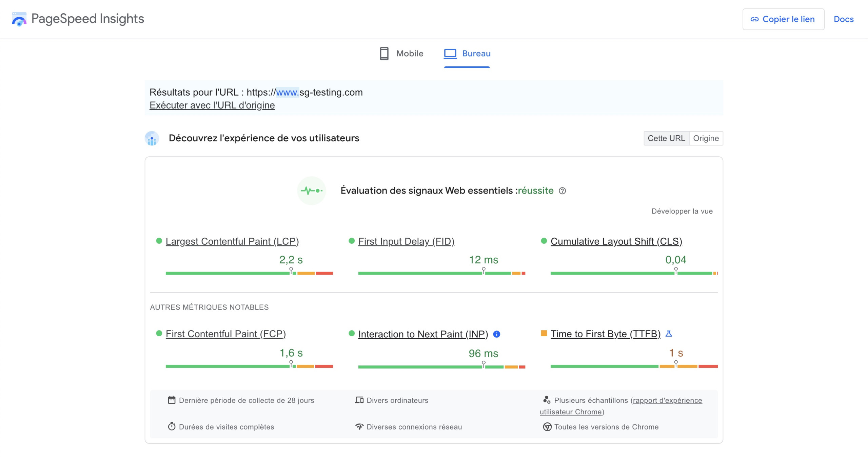Switch to the Origine toggle
The width and height of the screenshot is (868, 458).
706,138
